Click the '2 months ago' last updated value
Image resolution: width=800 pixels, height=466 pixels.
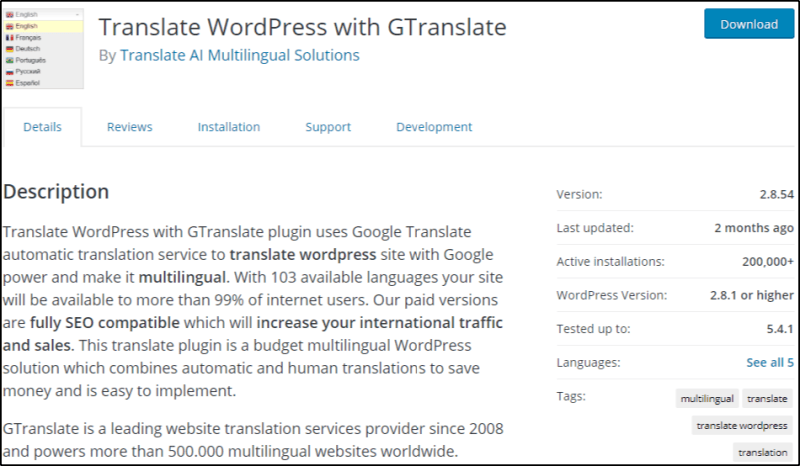click(754, 228)
